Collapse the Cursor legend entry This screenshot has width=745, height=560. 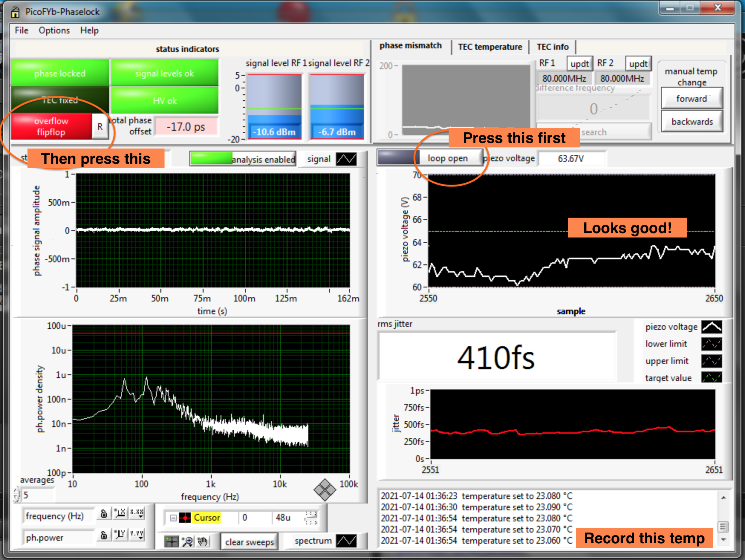pyautogui.click(x=173, y=518)
